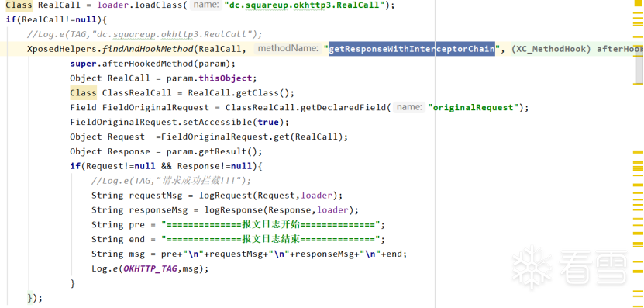Click the 报文日志开始 string literal

270,224
